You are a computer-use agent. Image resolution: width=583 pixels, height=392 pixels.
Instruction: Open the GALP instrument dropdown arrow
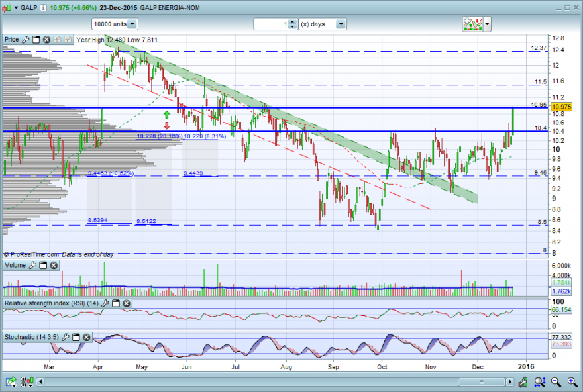click(x=16, y=7)
